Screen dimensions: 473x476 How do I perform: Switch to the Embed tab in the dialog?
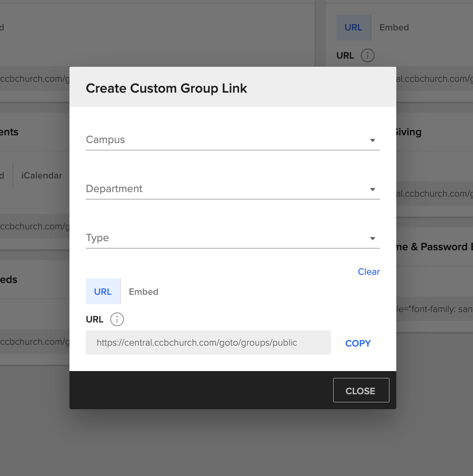click(143, 292)
